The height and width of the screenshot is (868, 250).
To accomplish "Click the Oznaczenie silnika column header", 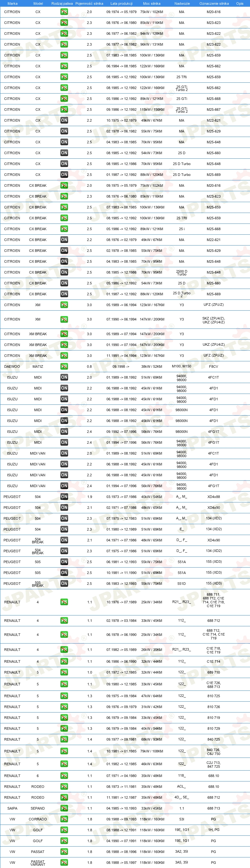I will tap(214, 4).
